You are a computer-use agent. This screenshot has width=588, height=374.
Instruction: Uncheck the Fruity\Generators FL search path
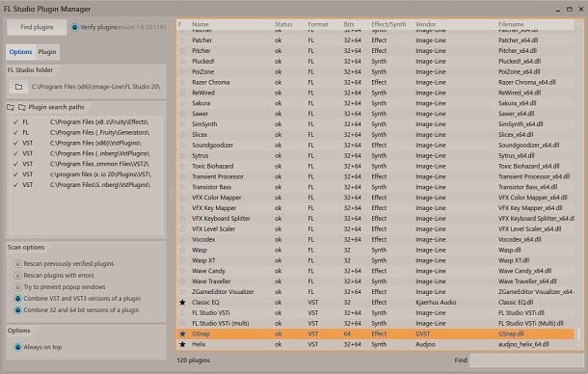[15, 133]
